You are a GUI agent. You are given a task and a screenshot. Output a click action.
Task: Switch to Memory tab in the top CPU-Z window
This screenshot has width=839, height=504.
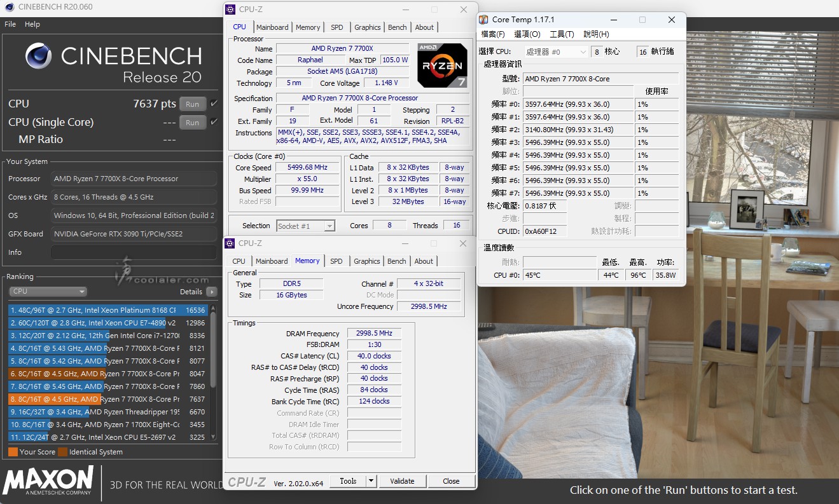coord(308,27)
